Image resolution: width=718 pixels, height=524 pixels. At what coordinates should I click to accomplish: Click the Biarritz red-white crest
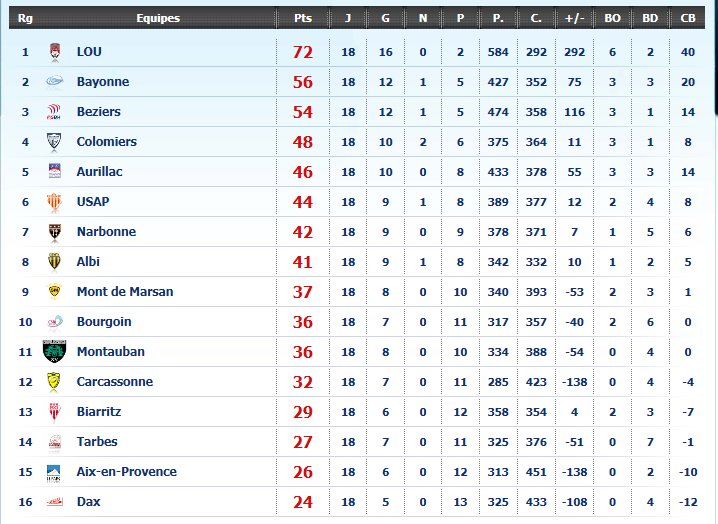tap(54, 412)
